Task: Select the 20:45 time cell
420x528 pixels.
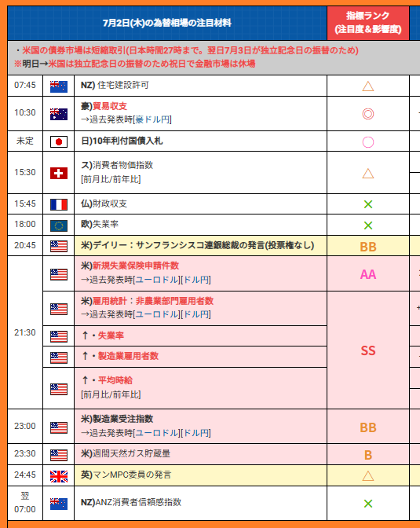Action: (x=25, y=245)
